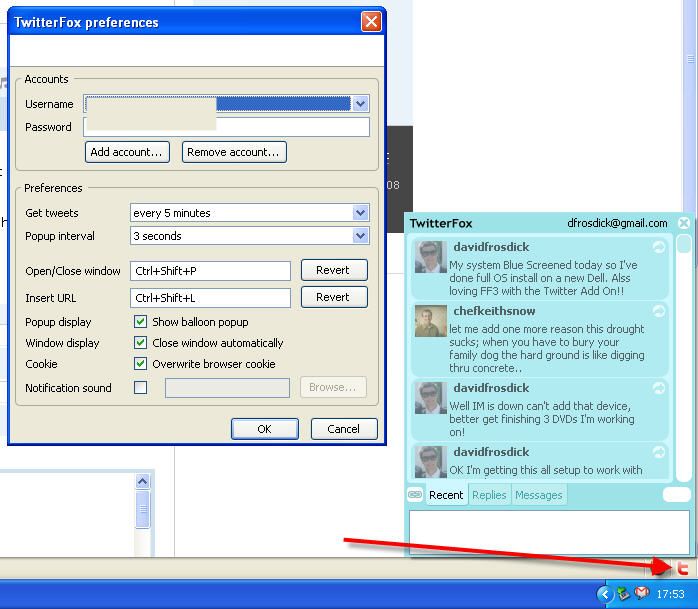Open the Popup interval dropdown
Viewport: 698px width, 609px height.
pos(361,236)
